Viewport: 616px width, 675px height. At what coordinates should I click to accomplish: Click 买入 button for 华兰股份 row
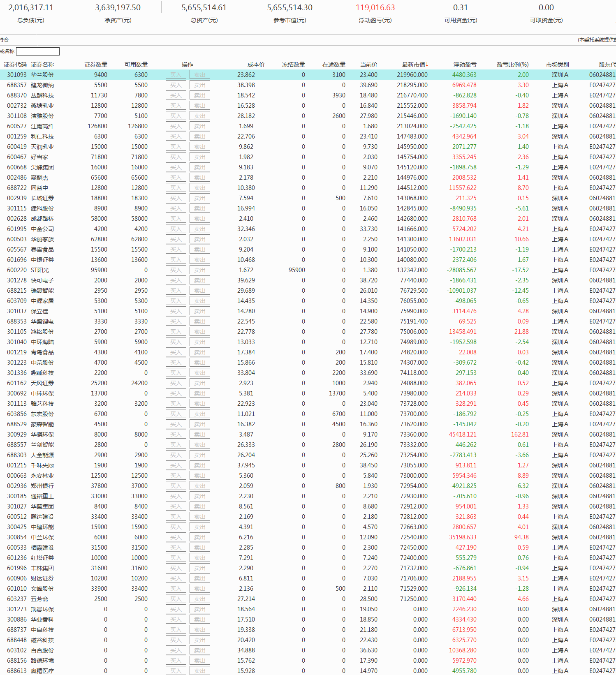[176, 75]
